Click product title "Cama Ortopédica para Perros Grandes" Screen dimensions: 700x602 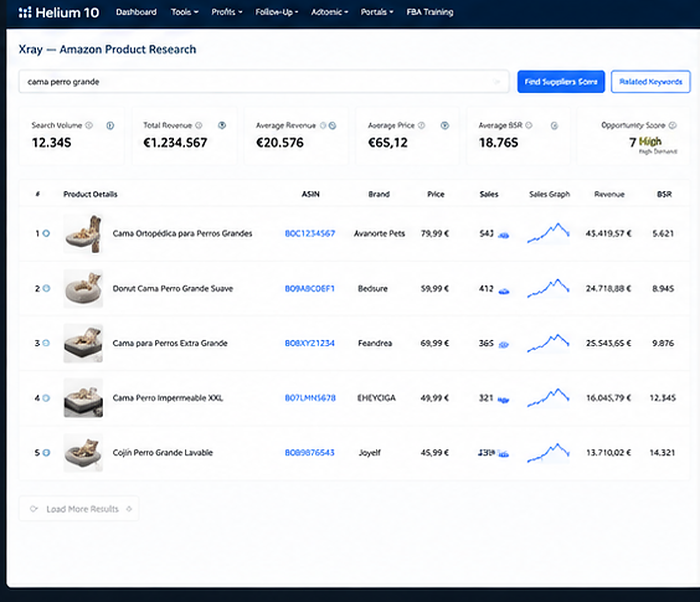182,233
